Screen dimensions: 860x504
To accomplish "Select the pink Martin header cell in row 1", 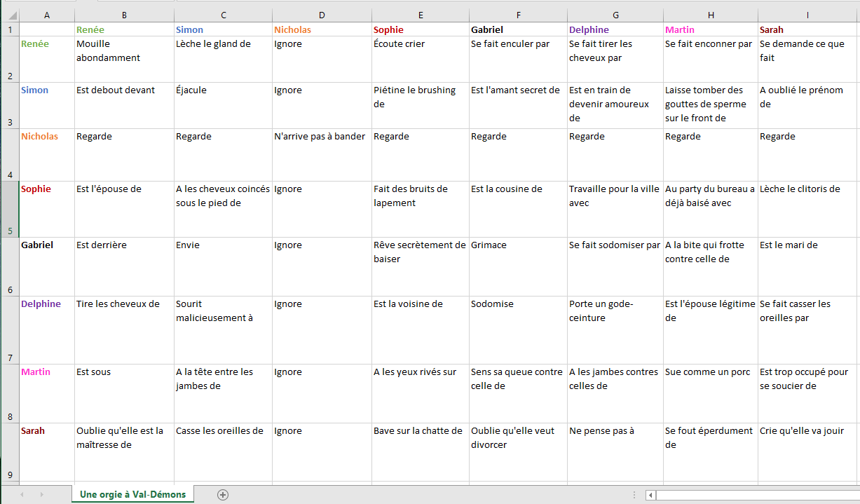I will [x=710, y=29].
